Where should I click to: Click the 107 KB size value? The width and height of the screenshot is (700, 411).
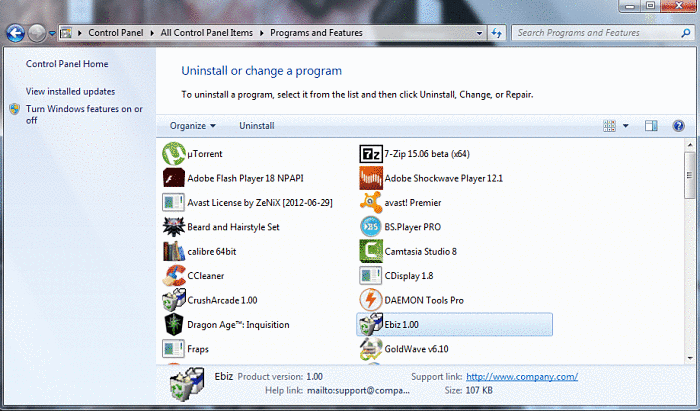pyautogui.click(x=479, y=390)
